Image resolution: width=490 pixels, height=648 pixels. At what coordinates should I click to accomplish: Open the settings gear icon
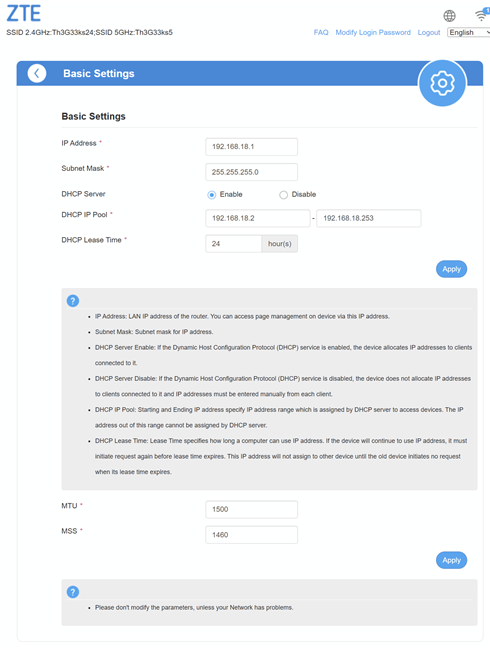point(442,83)
